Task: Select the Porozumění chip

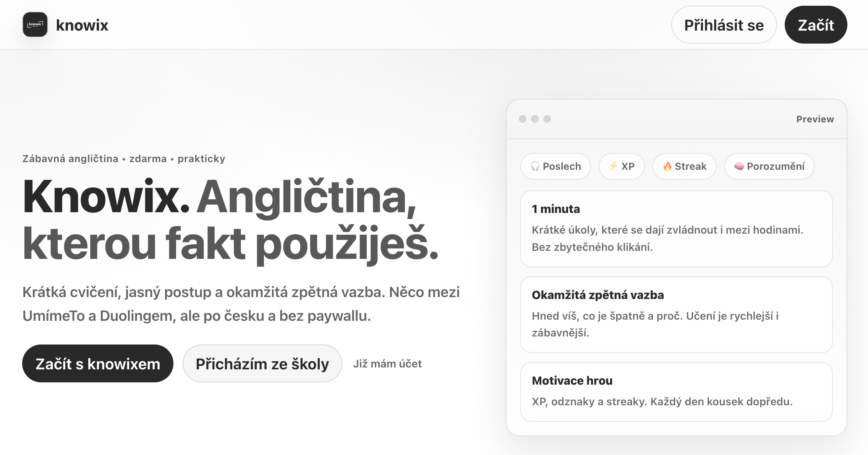Action: [x=769, y=166]
